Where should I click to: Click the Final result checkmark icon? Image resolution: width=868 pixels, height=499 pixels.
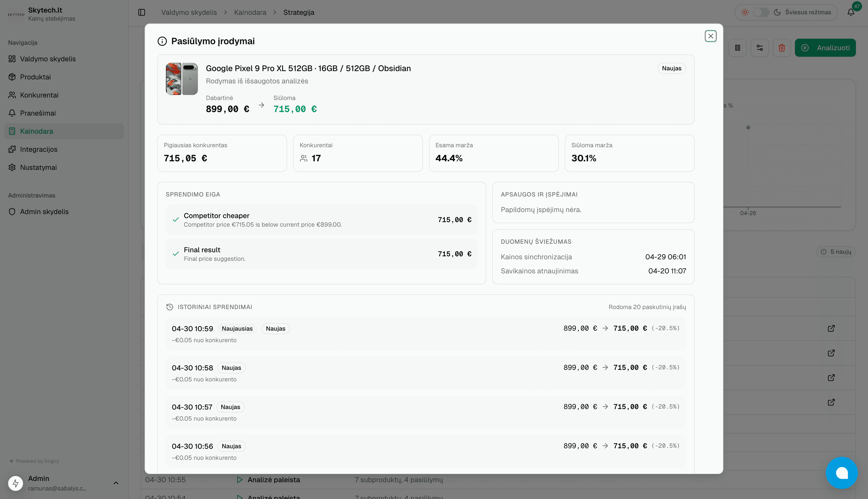(x=176, y=254)
